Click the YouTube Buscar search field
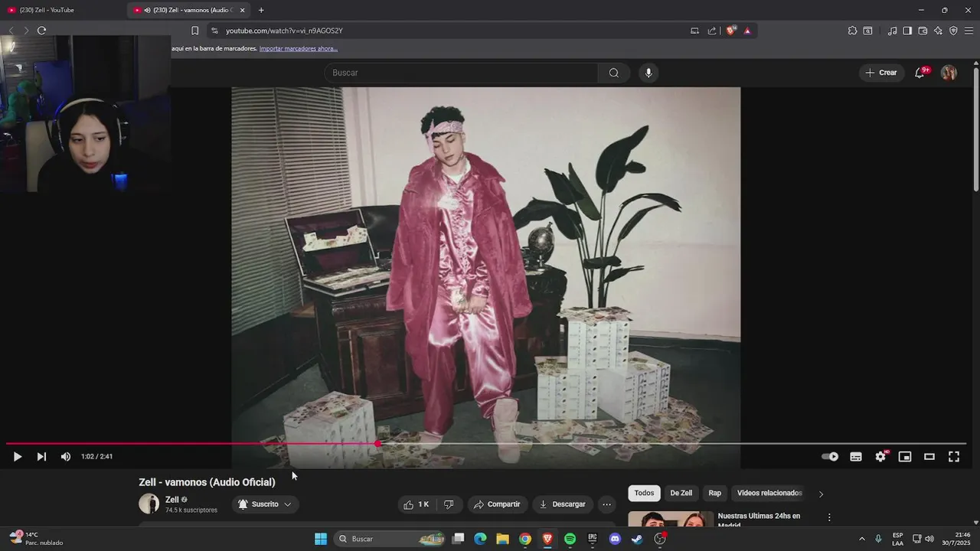 coord(462,73)
